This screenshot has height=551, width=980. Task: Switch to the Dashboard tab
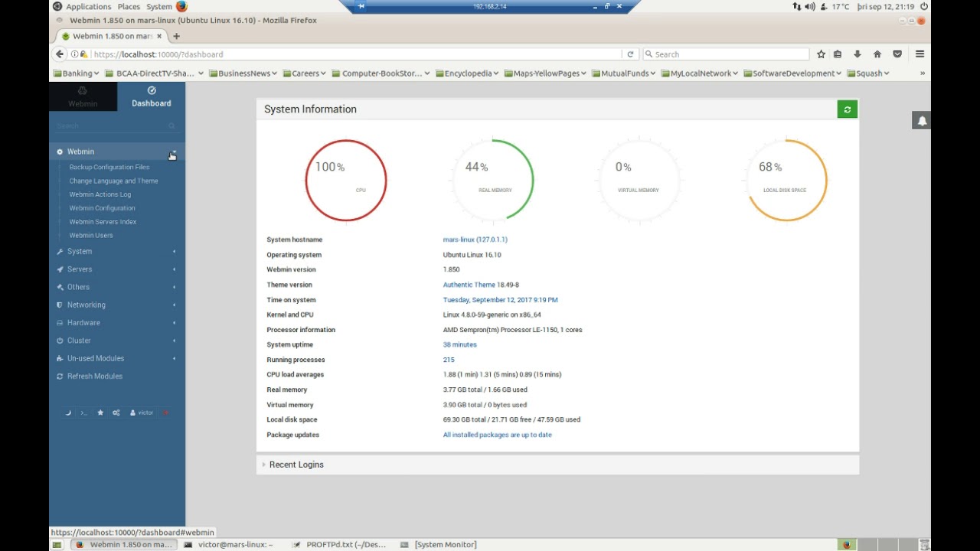point(151,96)
